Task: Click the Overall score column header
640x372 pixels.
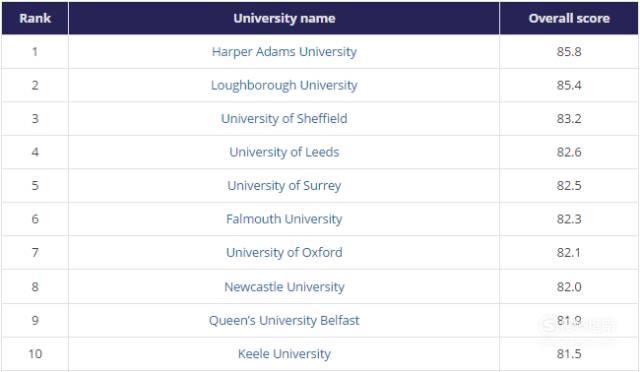Action: [x=569, y=18]
